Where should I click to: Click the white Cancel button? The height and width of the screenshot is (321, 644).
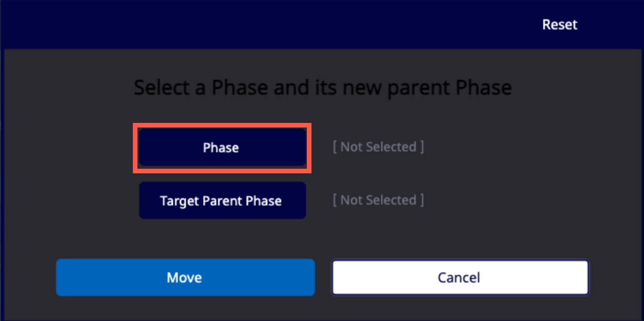coord(460,277)
